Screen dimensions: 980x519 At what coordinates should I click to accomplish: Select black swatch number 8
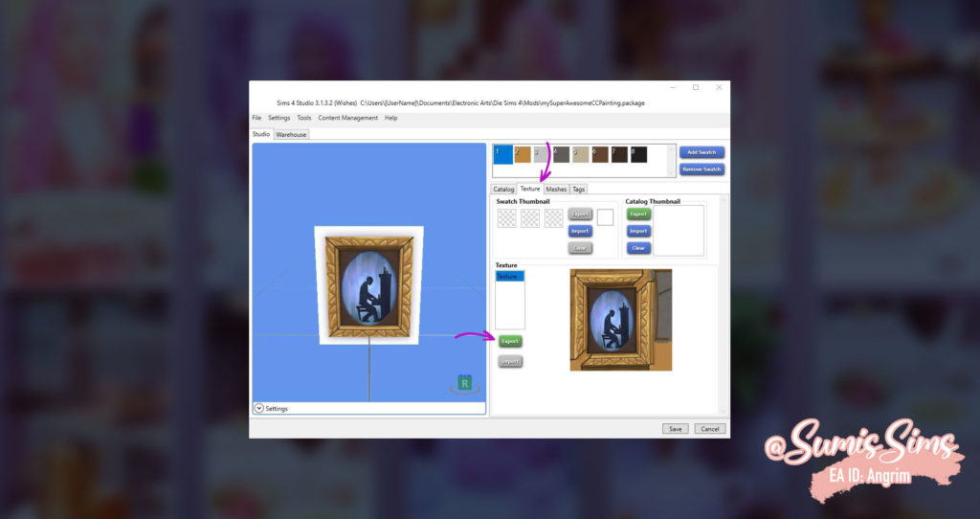coord(638,154)
